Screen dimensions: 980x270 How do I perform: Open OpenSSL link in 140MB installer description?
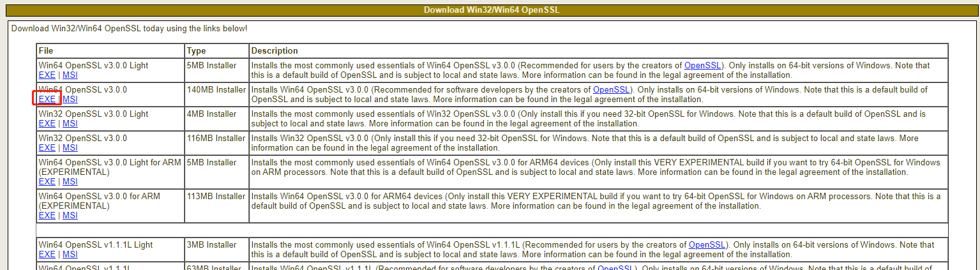611,90
